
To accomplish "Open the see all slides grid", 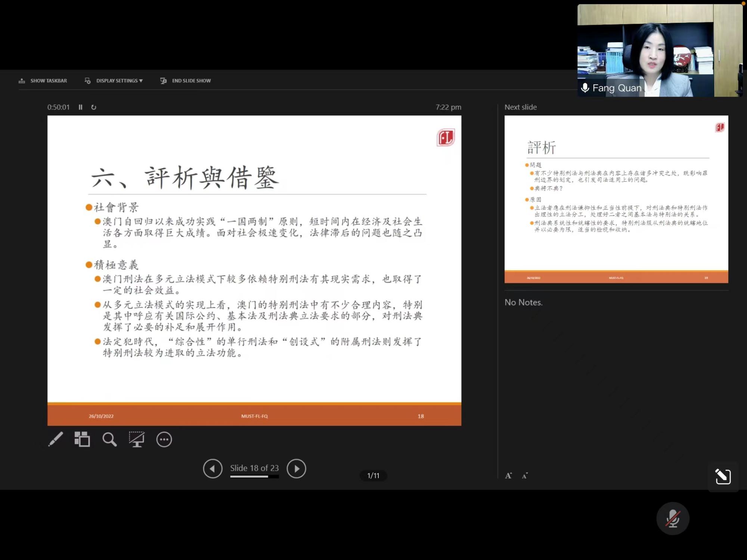I will tap(82, 439).
